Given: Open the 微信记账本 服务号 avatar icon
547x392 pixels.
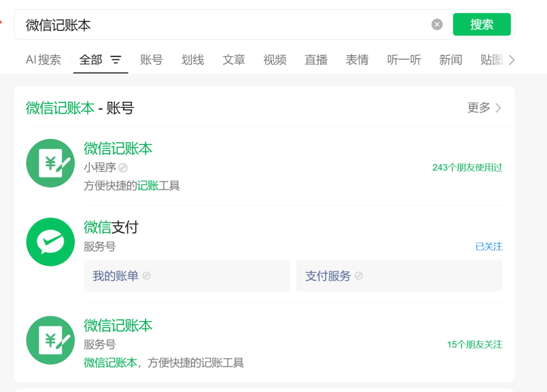Looking at the screenshot, I should (51, 340).
